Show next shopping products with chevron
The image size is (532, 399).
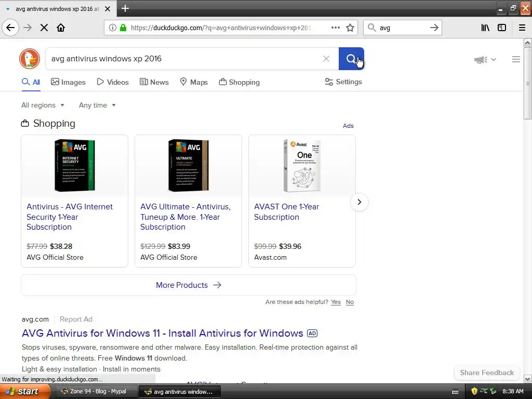[360, 202]
